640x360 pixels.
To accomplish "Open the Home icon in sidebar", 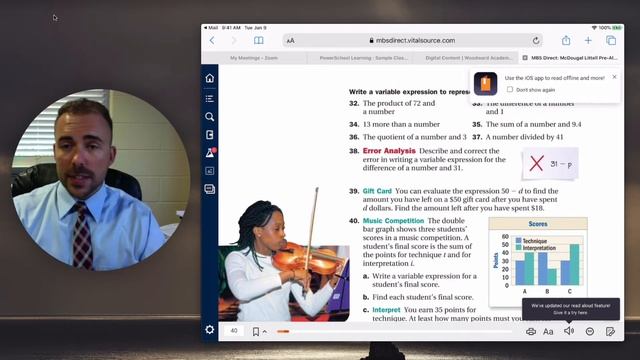I will tap(210, 78).
